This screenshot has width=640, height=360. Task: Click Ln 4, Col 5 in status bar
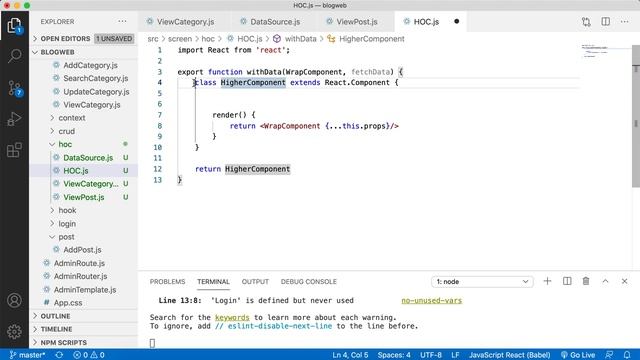[x=350, y=355]
